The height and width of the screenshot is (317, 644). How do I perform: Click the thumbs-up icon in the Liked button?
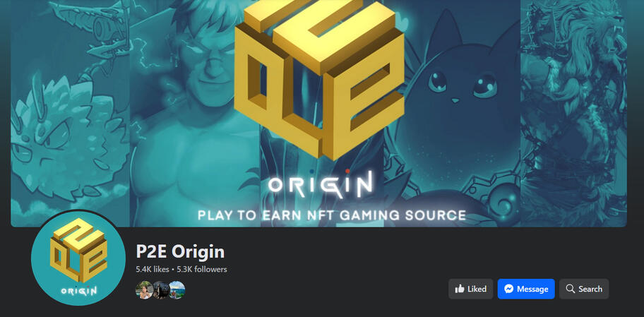coord(460,289)
